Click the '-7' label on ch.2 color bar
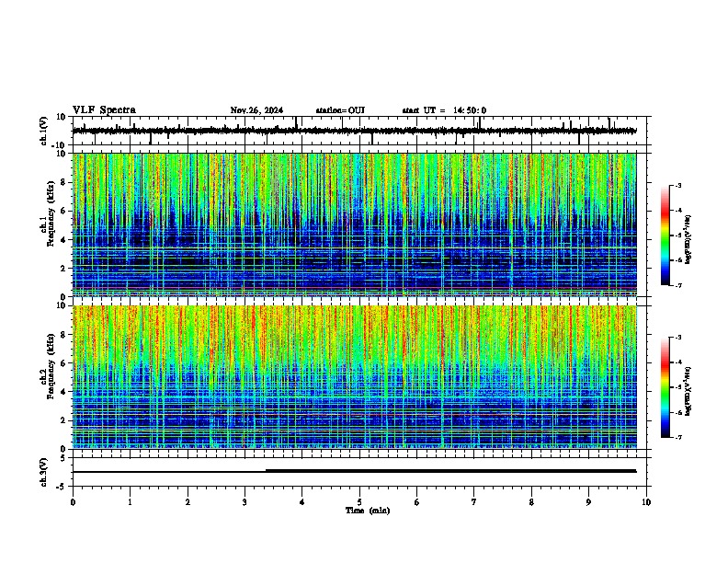728x563 pixels. [677, 437]
